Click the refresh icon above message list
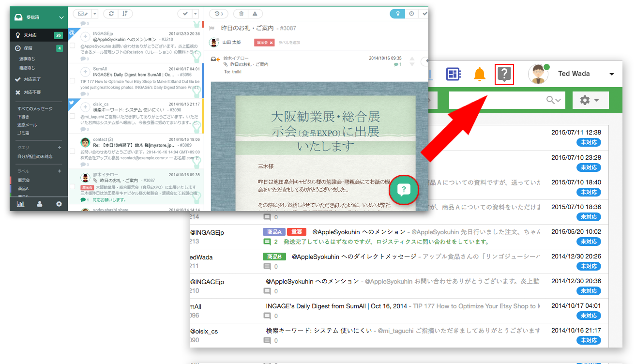Viewport: 636px width, 364px height. click(x=111, y=14)
